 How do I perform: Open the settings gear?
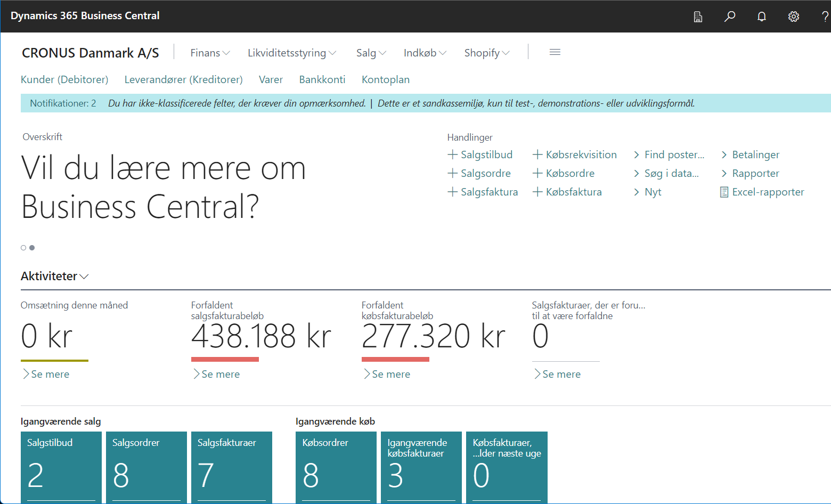(x=794, y=17)
